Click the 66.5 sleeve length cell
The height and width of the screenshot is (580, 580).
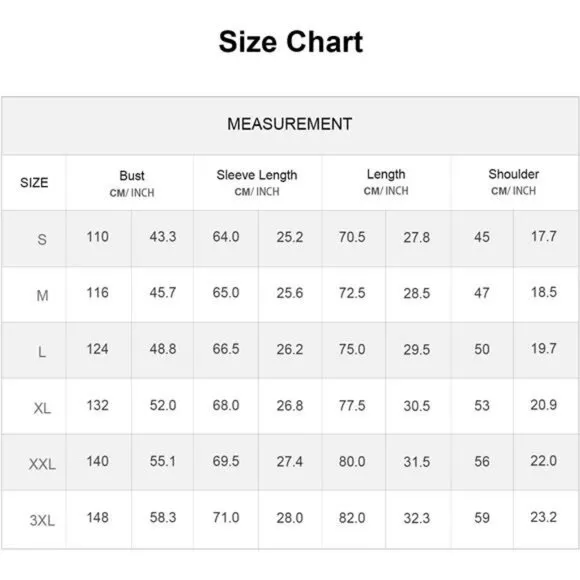(x=226, y=349)
